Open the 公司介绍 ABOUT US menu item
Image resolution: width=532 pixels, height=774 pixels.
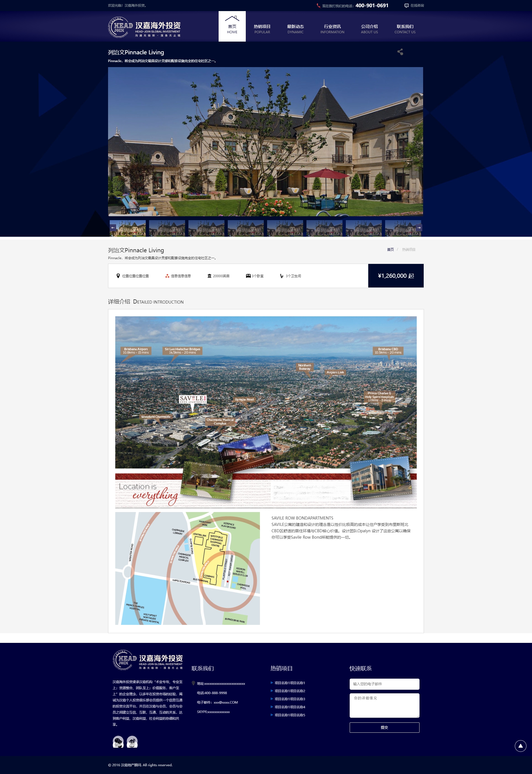coord(369,29)
